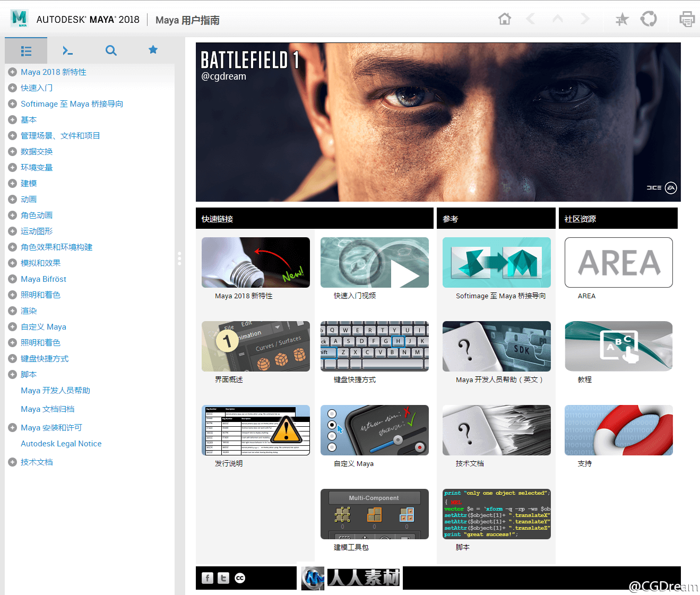Open 管理场景、文件和项目 sidebar entry
The width and height of the screenshot is (700, 595).
(x=61, y=135)
